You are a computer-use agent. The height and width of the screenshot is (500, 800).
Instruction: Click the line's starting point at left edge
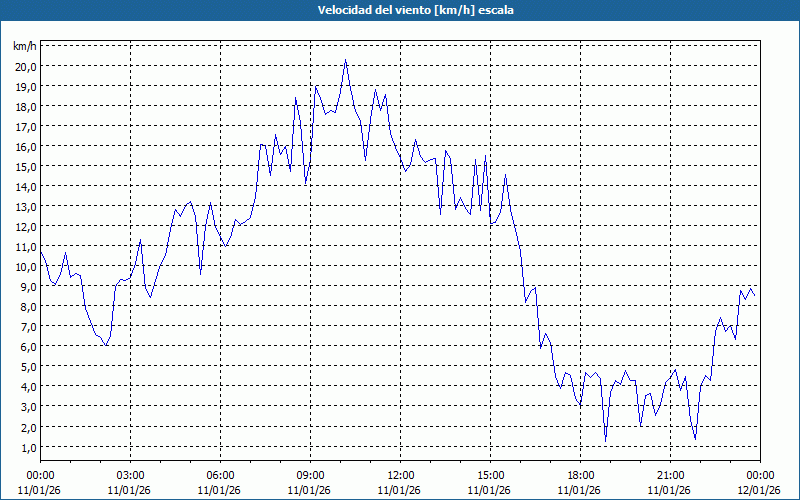(41, 251)
